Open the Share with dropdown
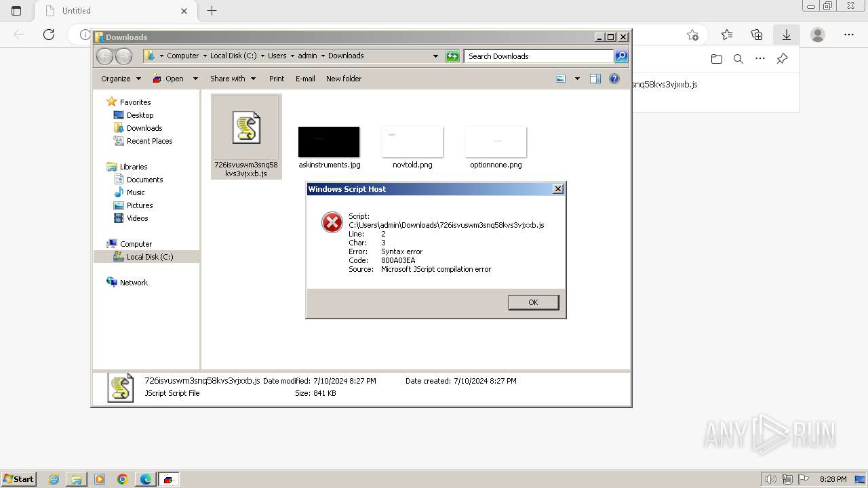The image size is (868, 488). (x=233, y=79)
